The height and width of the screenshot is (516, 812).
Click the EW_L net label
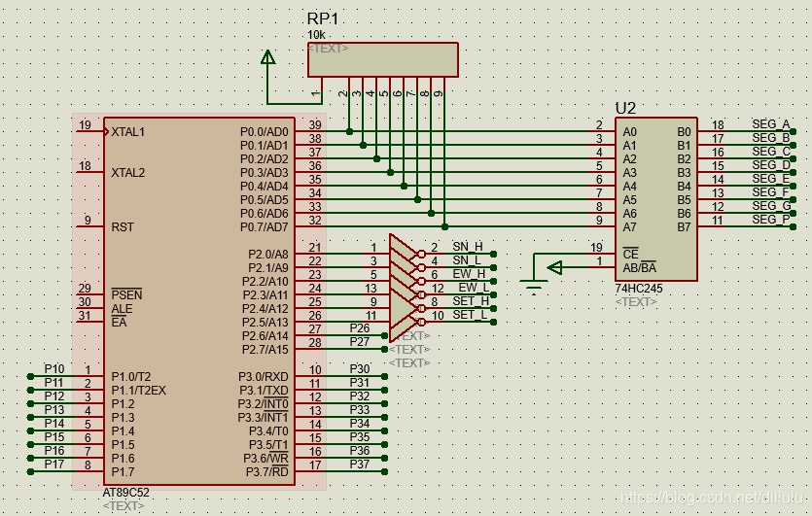click(474, 288)
